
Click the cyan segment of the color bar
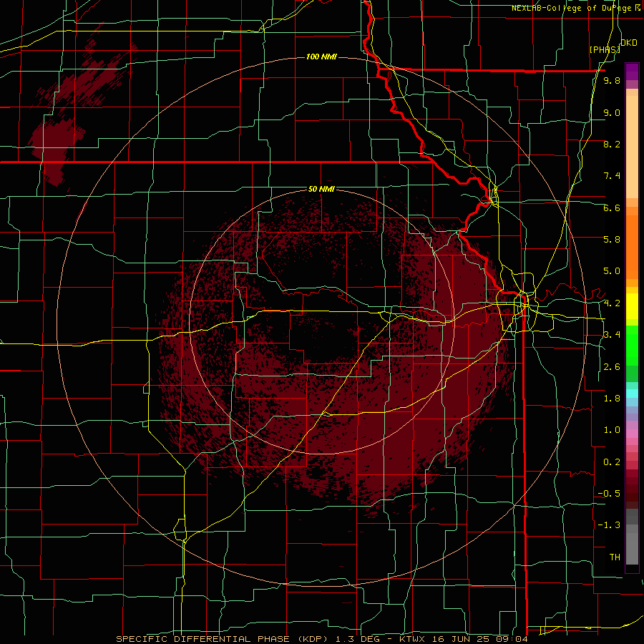click(x=632, y=393)
